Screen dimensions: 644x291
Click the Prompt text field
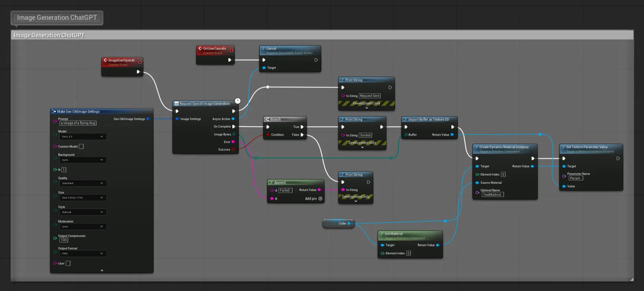pyautogui.click(x=78, y=123)
